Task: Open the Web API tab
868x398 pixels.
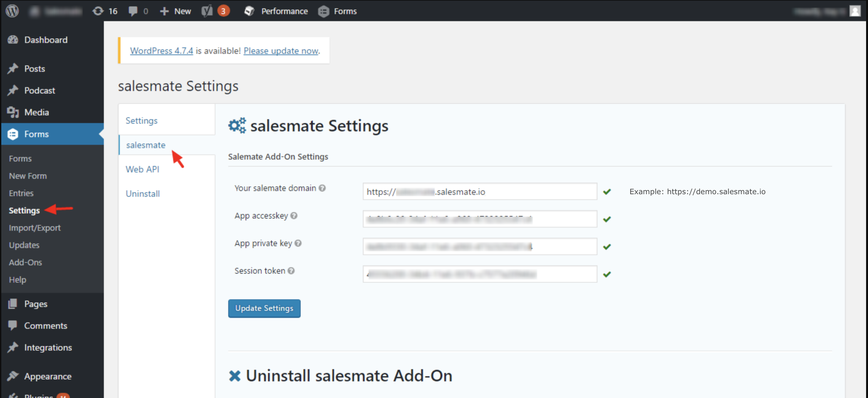Action: [143, 169]
